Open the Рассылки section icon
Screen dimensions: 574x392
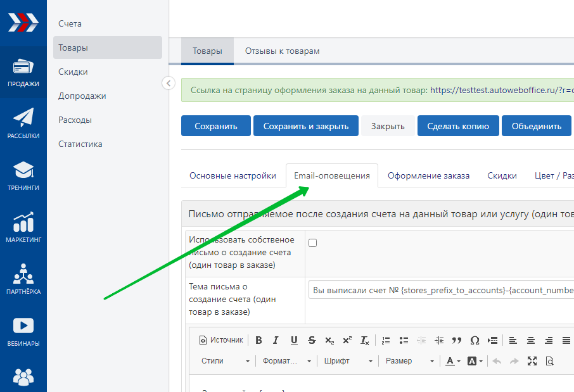pyautogui.click(x=23, y=123)
